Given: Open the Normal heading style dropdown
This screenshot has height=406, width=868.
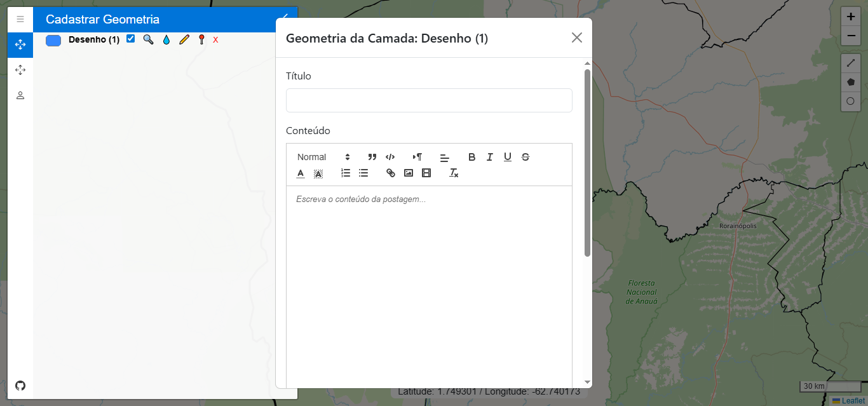Looking at the screenshot, I should (x=323, y=157).
